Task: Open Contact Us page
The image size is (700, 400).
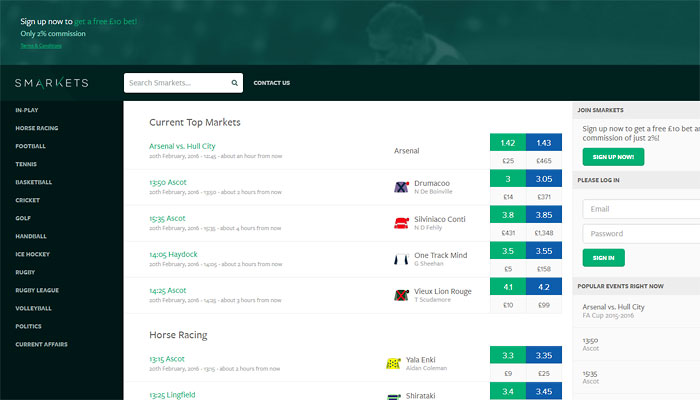Action: click(x=271, y=83)
